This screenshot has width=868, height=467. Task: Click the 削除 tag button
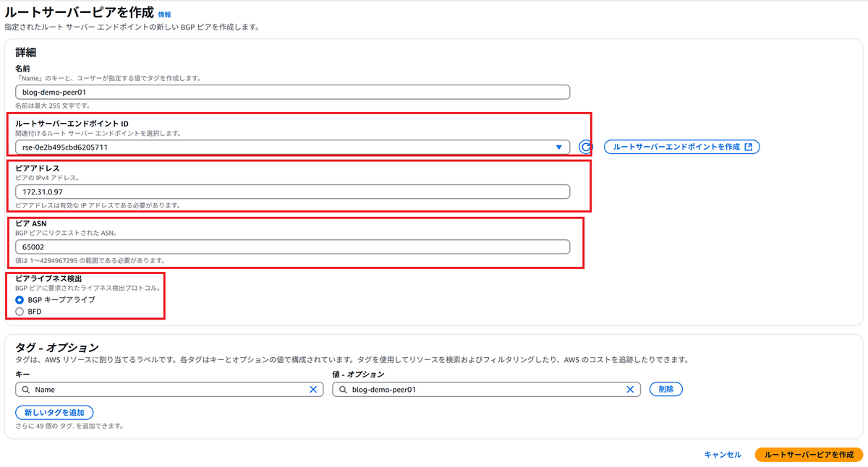coord(666,390)
